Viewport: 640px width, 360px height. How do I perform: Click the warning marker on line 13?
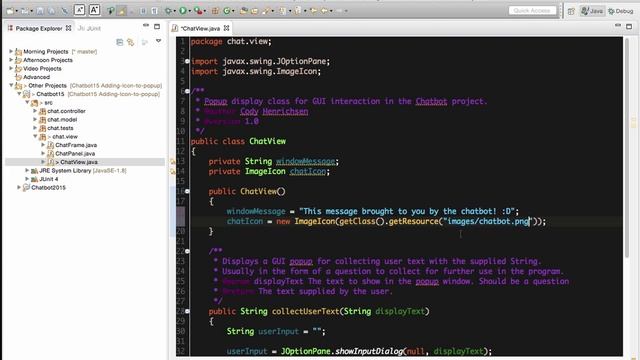pyautogui.click(x=172, y=162)
